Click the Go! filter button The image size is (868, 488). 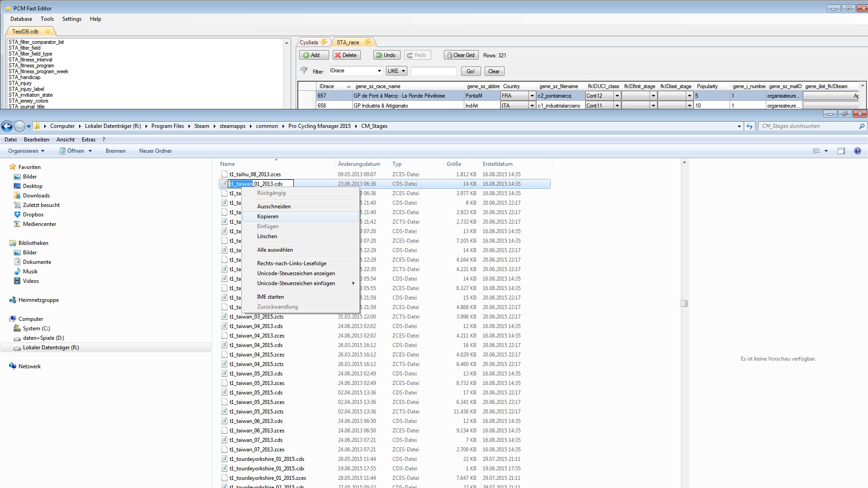click(x=471, y=71)
